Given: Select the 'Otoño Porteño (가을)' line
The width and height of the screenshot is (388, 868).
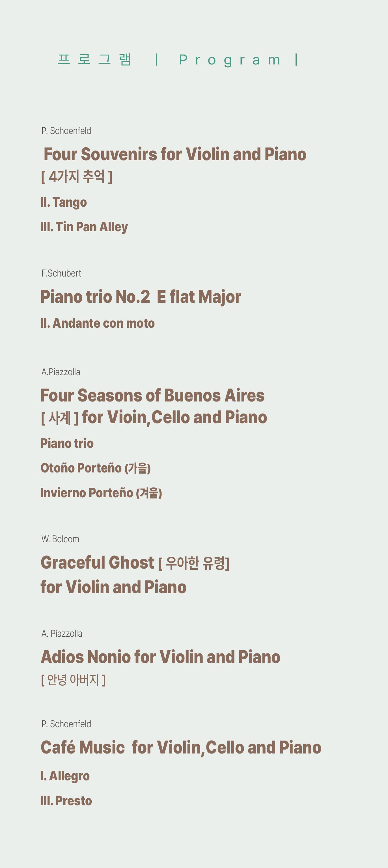Looking at the screenshot, I should click(96, 468).
